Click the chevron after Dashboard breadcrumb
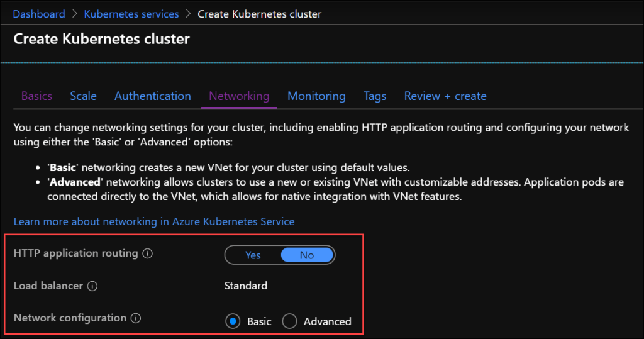The image size is (644, 339). 74,14
